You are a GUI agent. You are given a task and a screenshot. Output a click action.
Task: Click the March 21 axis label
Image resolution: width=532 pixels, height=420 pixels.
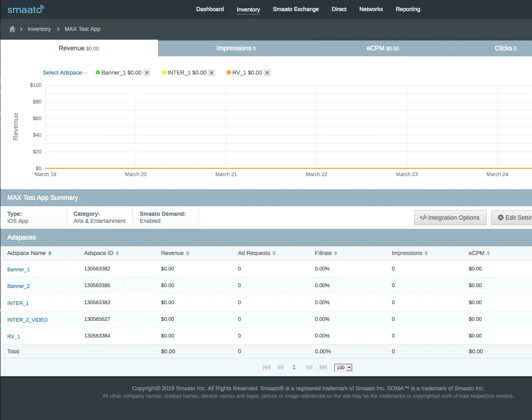[x=226, y=174]
